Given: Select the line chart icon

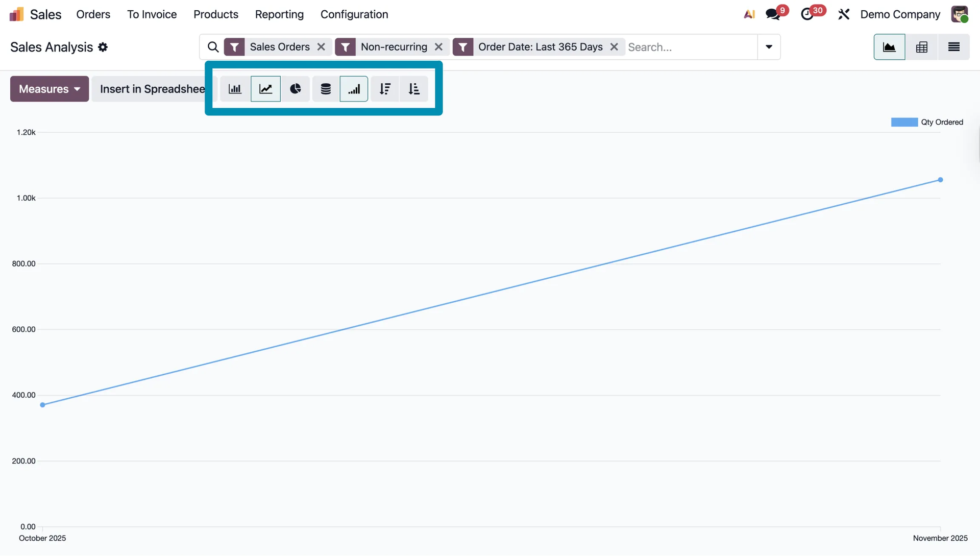Looking at the screenshot, I should [x=265, y=89].
